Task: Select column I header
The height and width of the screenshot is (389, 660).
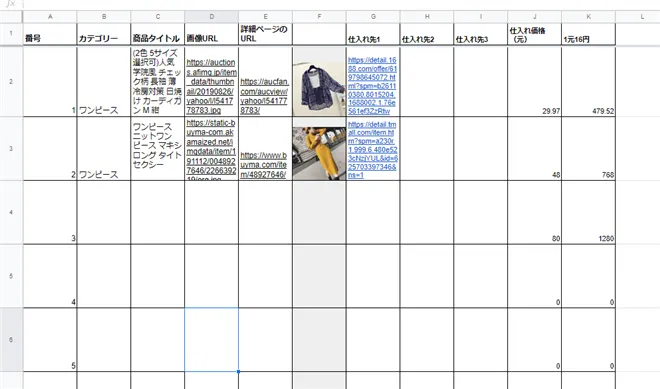Action: [481, 17]
